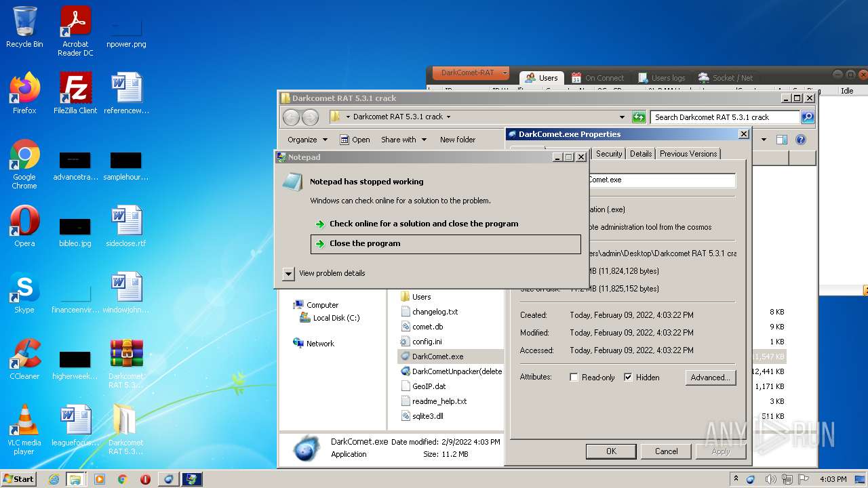Image resolution: width=868 pixels, height=488 pixels.
Task: Open the Recycle Bin desktop icon
Action: pos(24,27)
